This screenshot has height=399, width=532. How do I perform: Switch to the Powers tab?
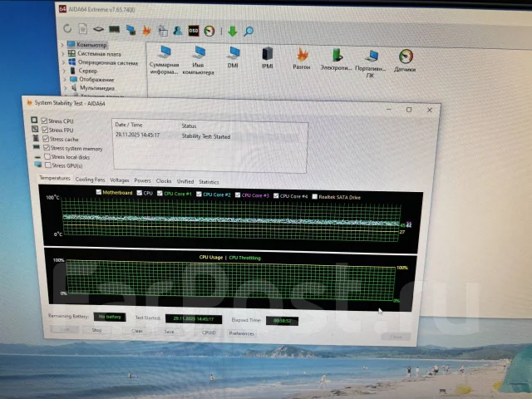[x=142, y=180]
